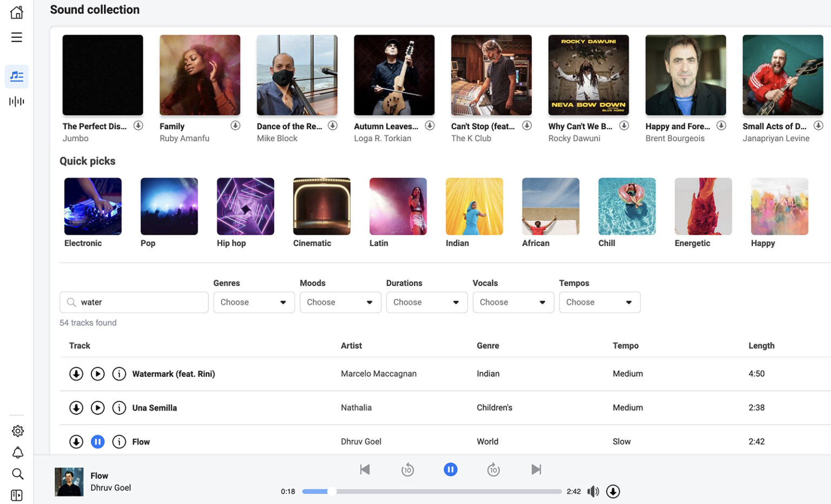
Task: Select the Music library icon in the sidebar
Action: (x=16, y=76)
